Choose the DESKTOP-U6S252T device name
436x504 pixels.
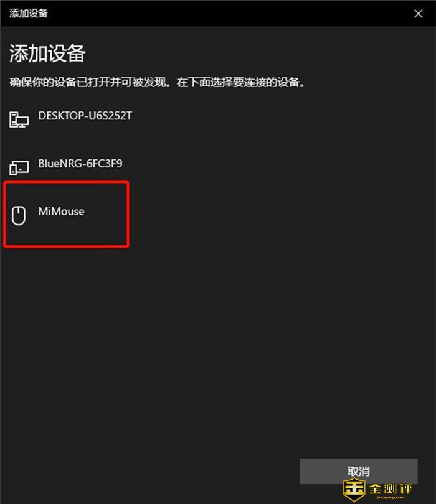[85, 116]
